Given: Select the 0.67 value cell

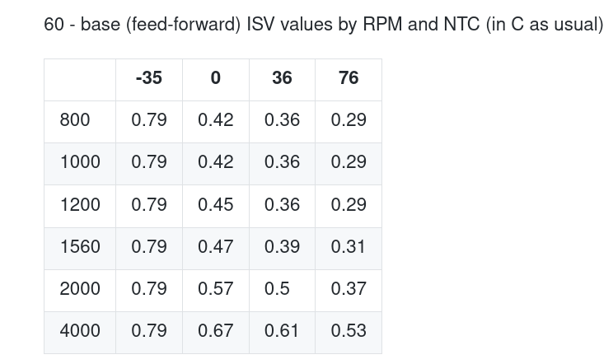Looking at the screenshot, I should [216, 331].
